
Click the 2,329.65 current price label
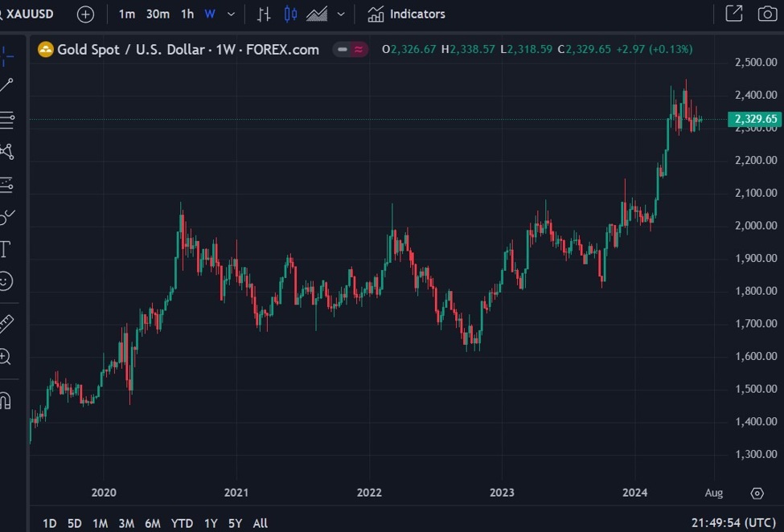click(755, 119)
